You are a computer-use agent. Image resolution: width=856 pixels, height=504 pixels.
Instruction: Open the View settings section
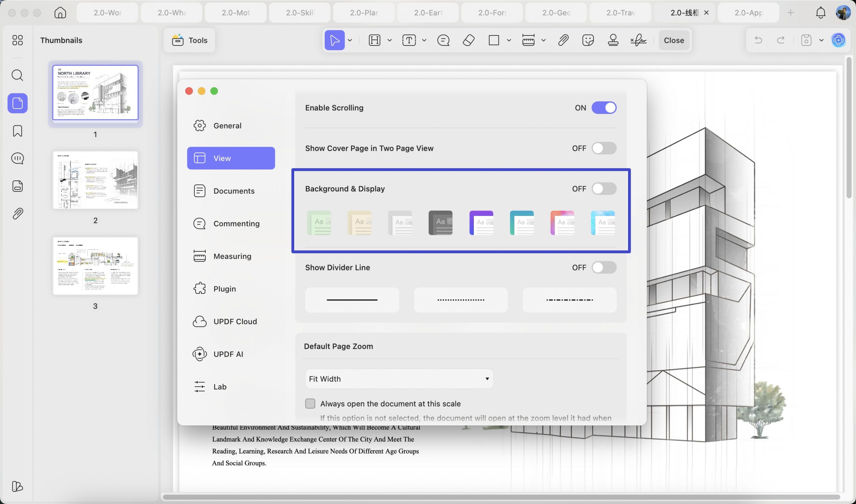231,158
